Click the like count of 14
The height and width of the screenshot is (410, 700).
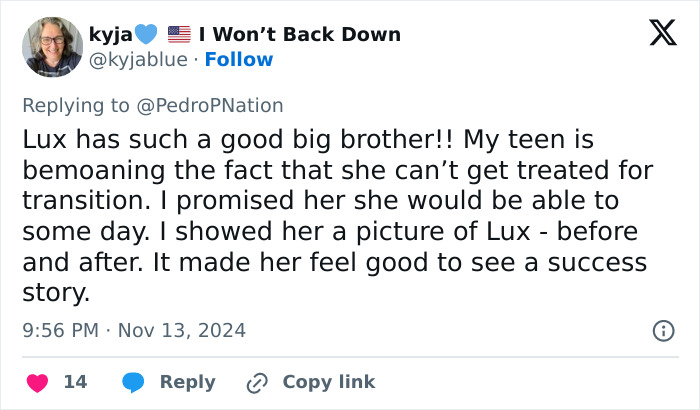click(x=75, y=382)
